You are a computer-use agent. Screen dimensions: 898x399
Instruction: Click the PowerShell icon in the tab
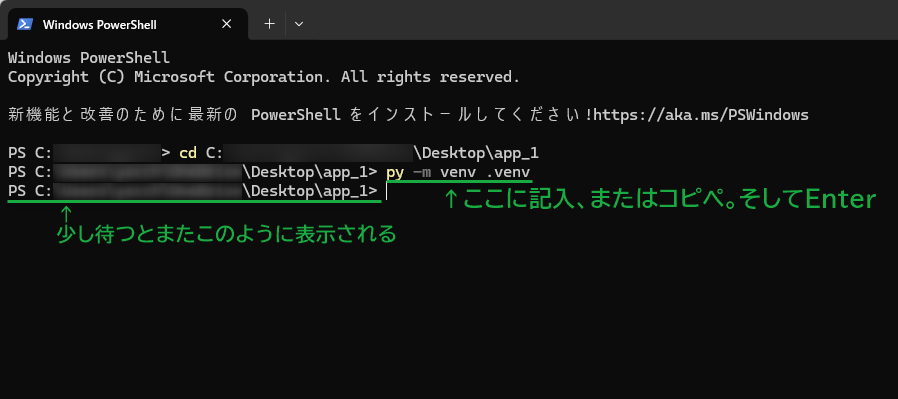pos(24,24)
